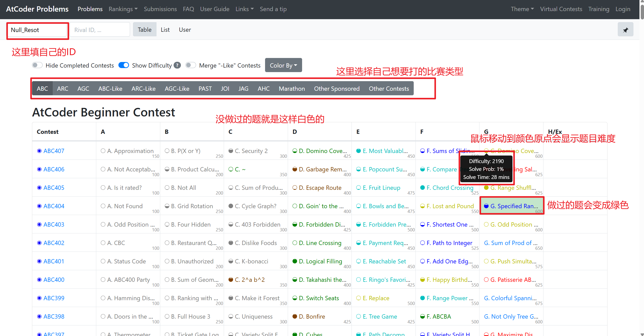The width and height of the screenshot is (644, 336).
Task: Click the cyan circle beside F. Chord Crossing
Action: click(423, 188)
